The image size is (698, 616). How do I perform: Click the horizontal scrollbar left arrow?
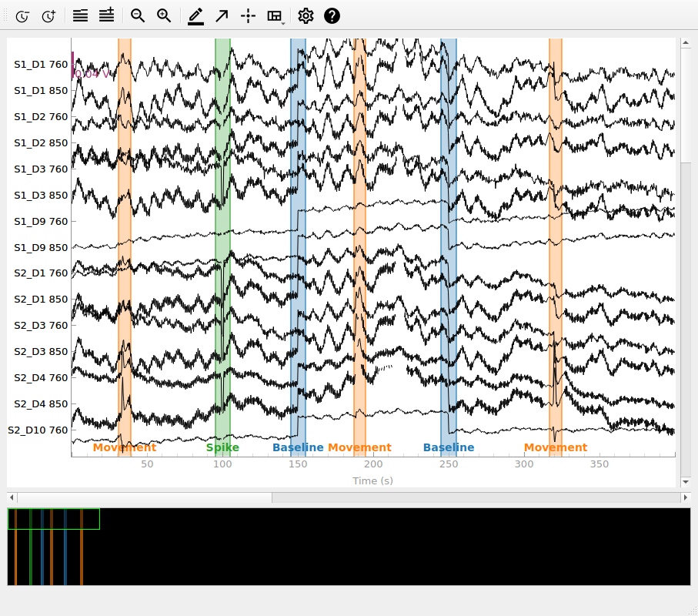(x=12, y=498)
